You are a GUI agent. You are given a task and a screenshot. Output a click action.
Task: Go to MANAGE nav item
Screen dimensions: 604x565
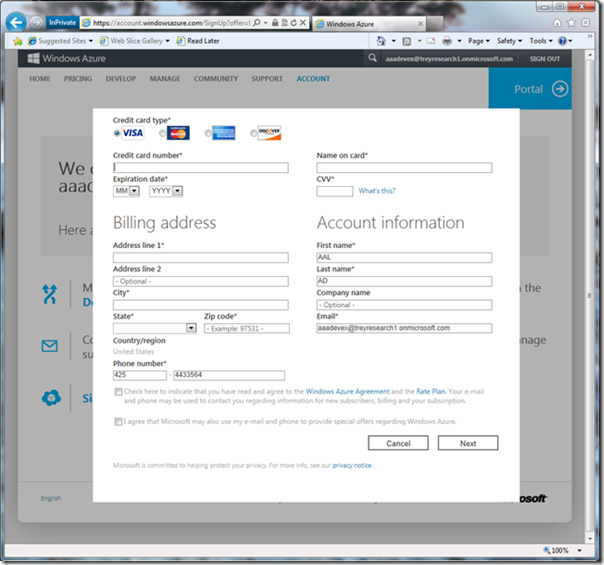[x=165, y=79]
